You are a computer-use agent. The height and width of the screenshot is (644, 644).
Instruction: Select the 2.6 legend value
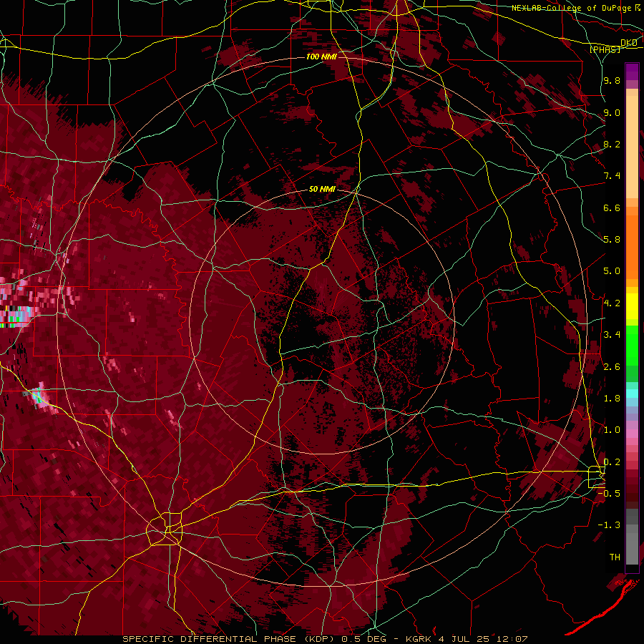point(612,366)
